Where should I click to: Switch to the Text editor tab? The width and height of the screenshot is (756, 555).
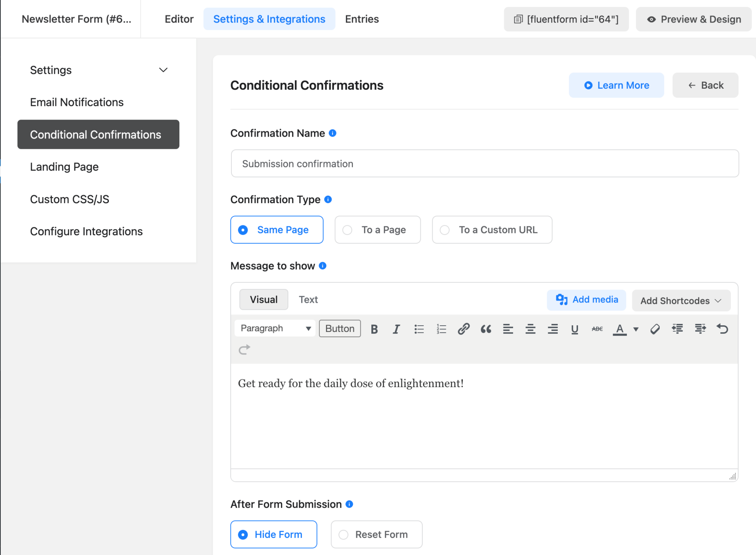click(x=308, y=299)
